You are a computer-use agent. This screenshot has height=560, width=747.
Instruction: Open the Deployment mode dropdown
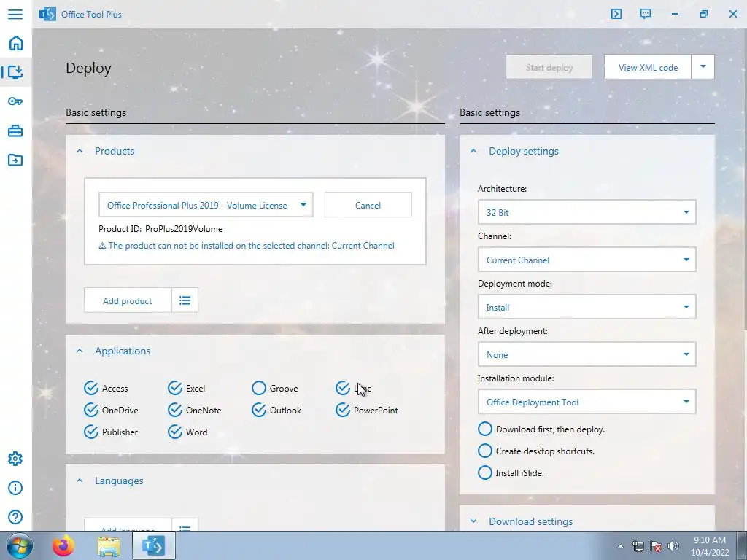pos(587,307)
